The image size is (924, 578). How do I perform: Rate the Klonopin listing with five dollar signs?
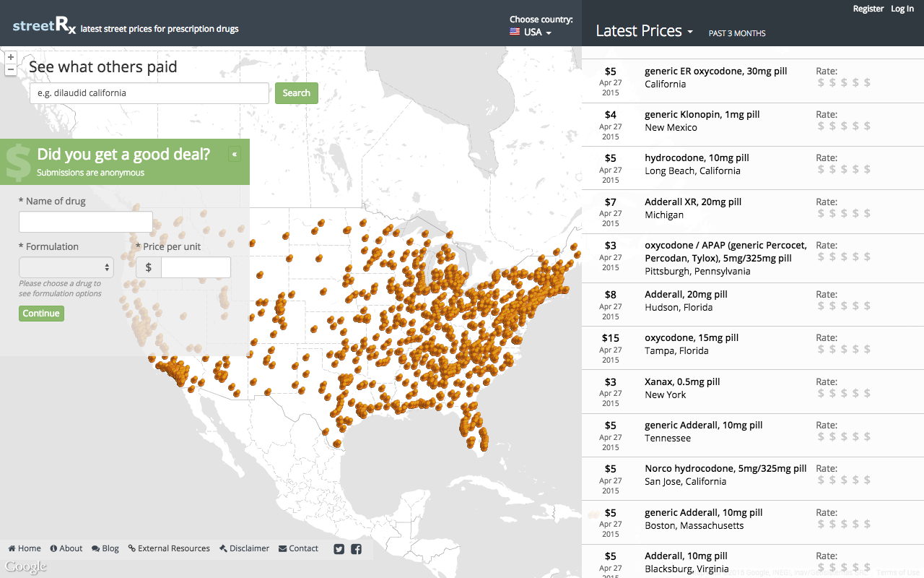[867, 126]
